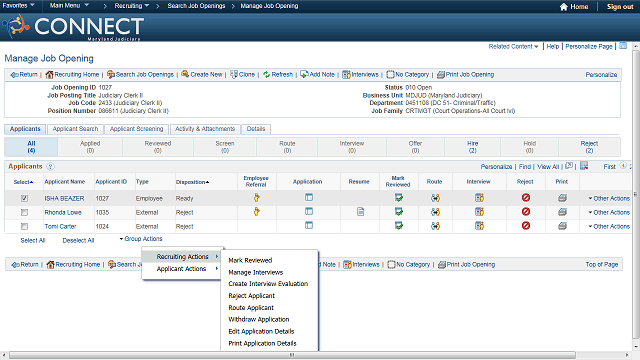
Task: Choose Mark Reviewed from Recruiting Actions
Action: click(250, 260)
